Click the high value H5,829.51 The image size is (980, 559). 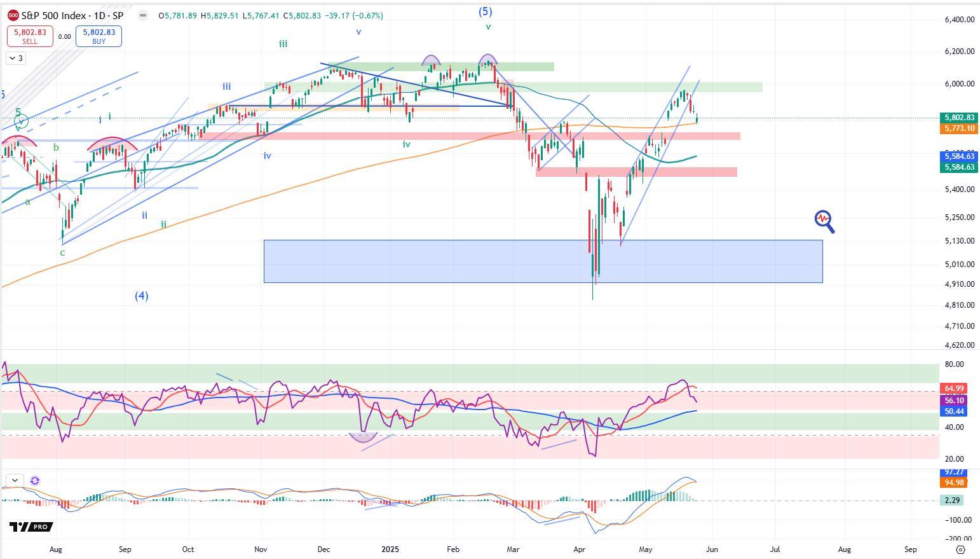tap(220, 15)
